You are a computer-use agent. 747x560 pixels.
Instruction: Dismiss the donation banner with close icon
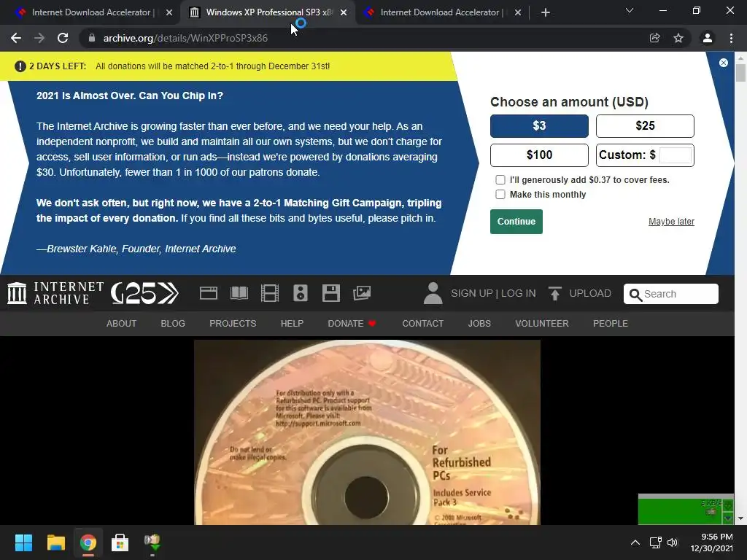723,63
